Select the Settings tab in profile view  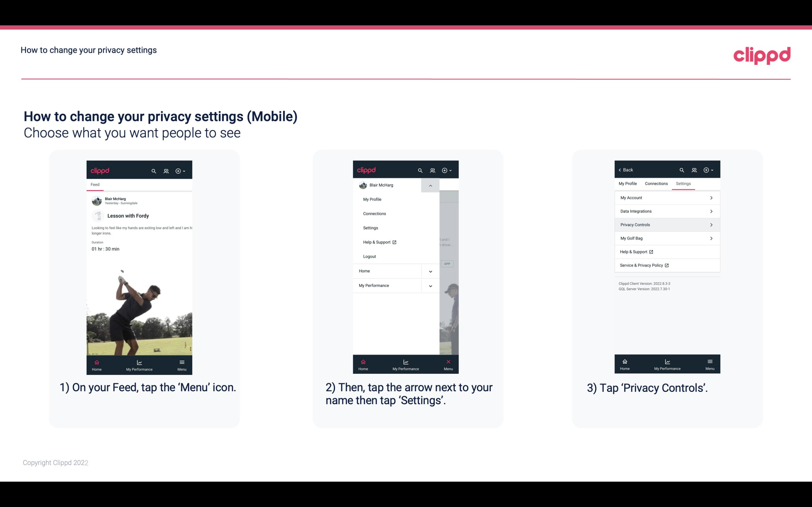tap(683, 183)
